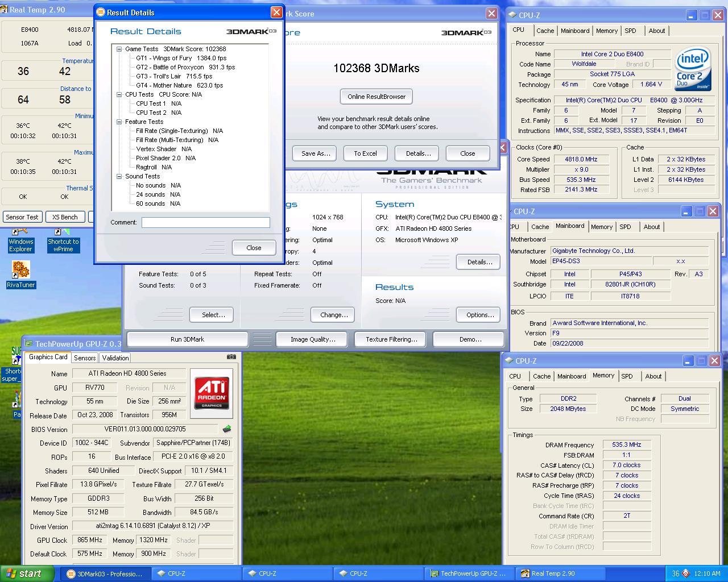This screenshot has width=728, height=582.
Task: Open Mainboard tab in the CPU-Z DDR2 memory window
Action: pyautogui.click(x=572, y=376)
